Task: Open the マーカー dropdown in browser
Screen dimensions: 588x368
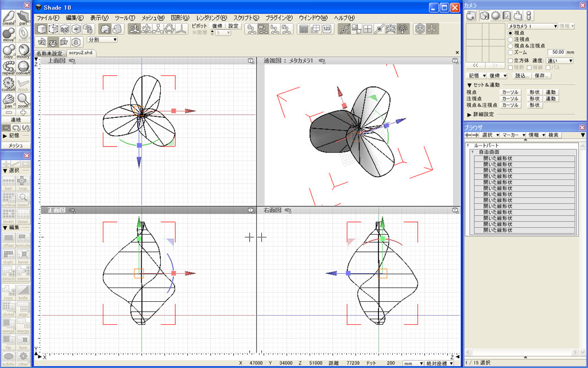Action: pyautogui.click(x=513, y=135)
